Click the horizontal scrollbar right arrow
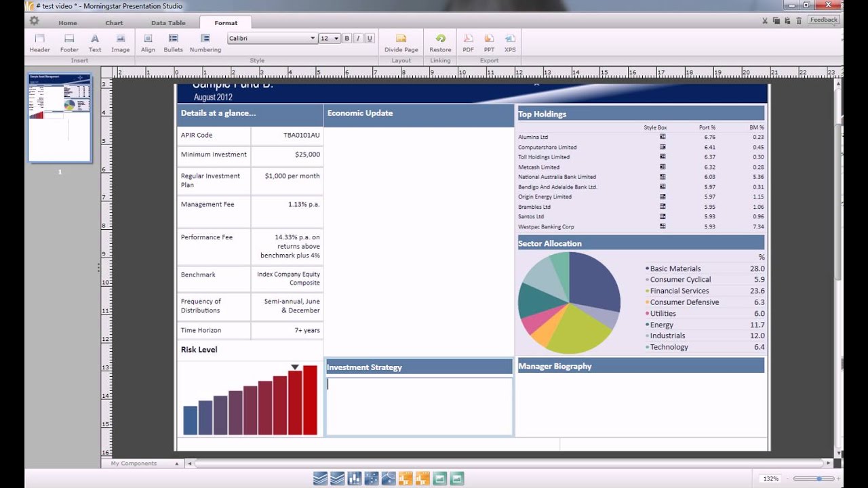Viewport: 868px width, 488px height. pos(829,464)
